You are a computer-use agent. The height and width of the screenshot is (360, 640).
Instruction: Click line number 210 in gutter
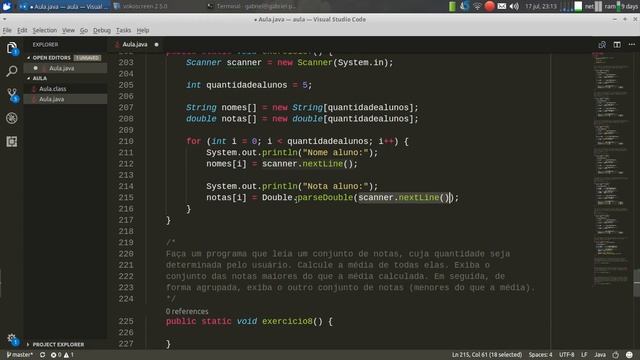(126, 141)
